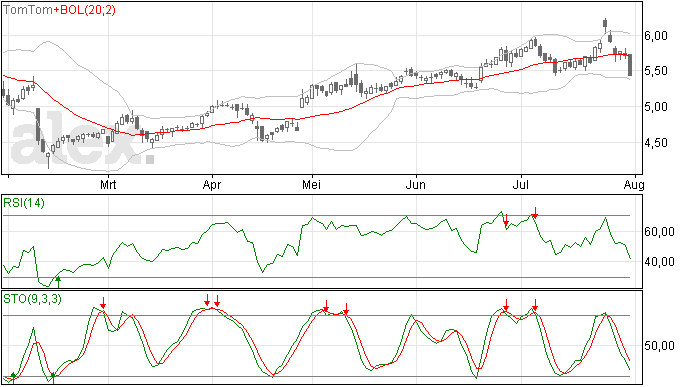Click the red sell arrow above Mrt in stochastic panel
This screenshot has height=387, width=690.
103,303
